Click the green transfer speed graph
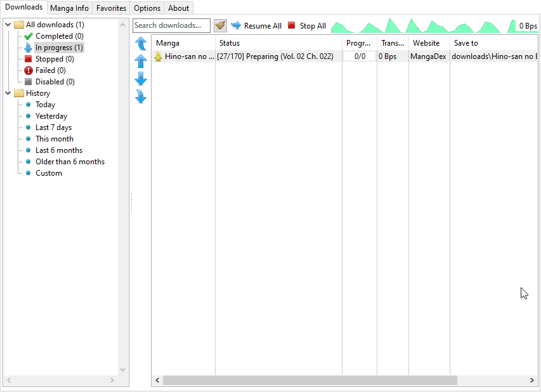 (434, 25)
